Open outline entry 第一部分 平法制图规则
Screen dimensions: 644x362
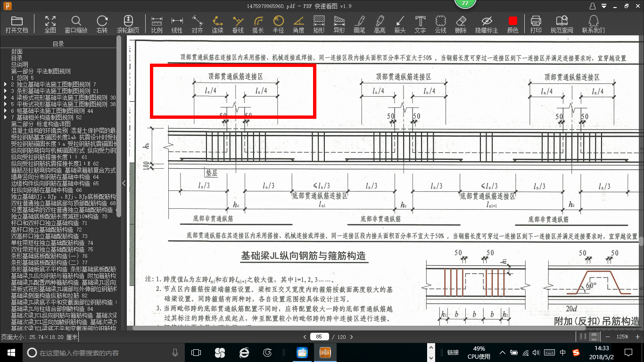click(41, 71)
